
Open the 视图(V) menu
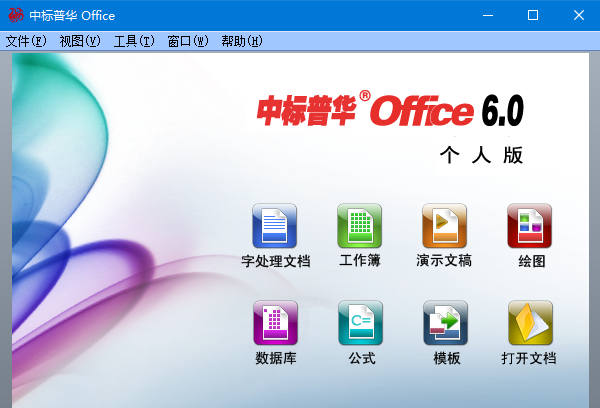[80, 41]
